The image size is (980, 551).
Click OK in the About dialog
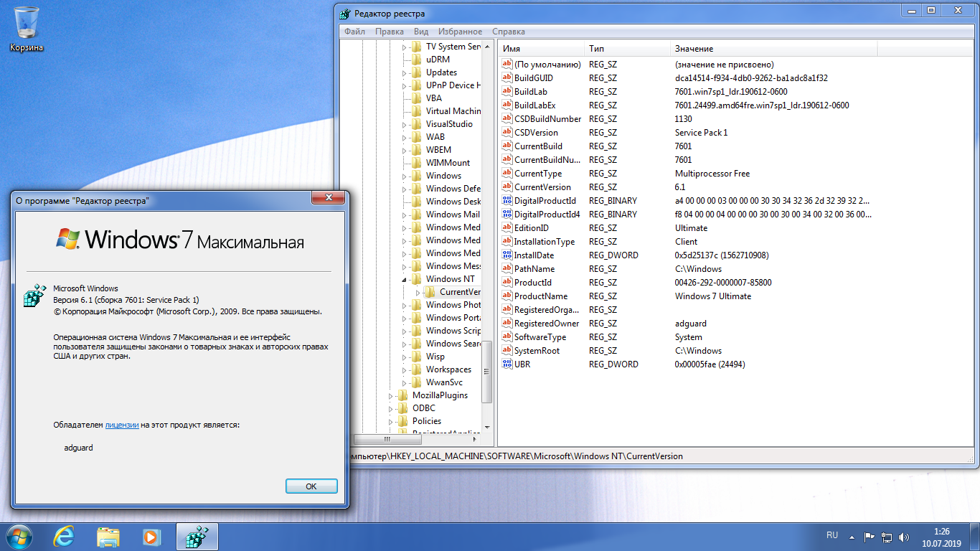(x=311, y=486)
